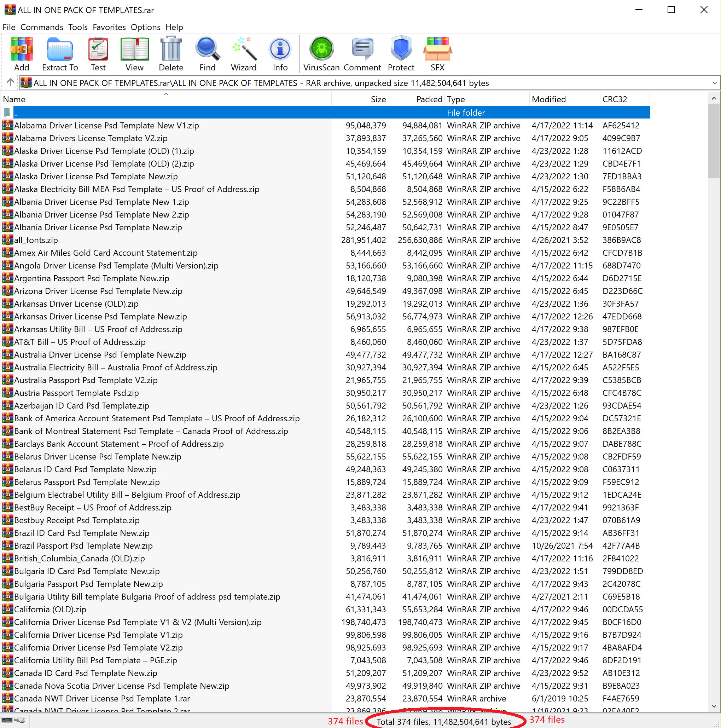Sort files by Modified column header
Screen dimensions: 721x728
pos(548,99)
